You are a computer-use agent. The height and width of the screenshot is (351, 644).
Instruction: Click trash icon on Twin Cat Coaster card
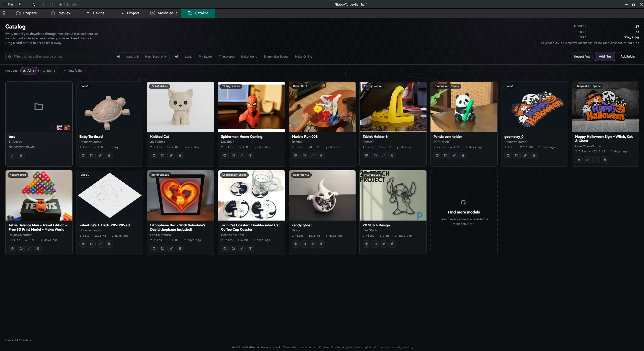pyautogui.click(x=250, y=248)
